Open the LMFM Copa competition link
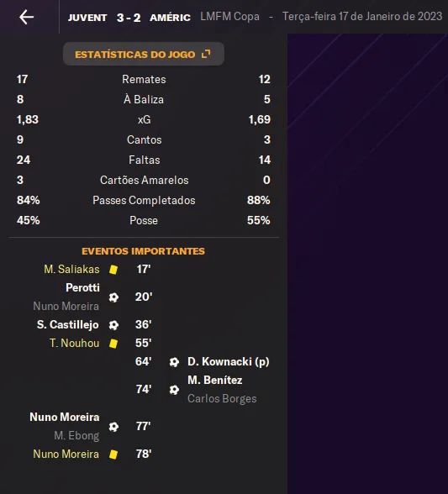 229,17
